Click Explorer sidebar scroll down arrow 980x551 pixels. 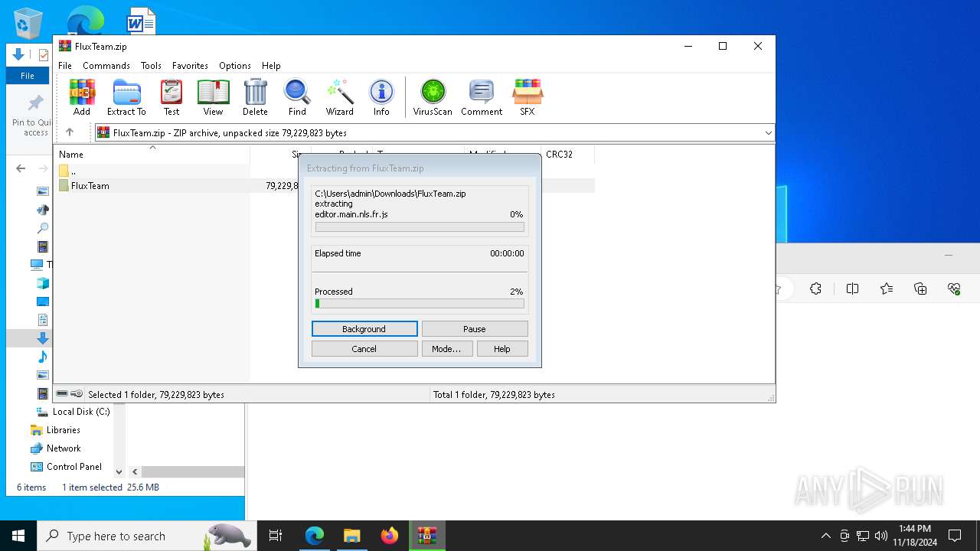pos(119,472)
